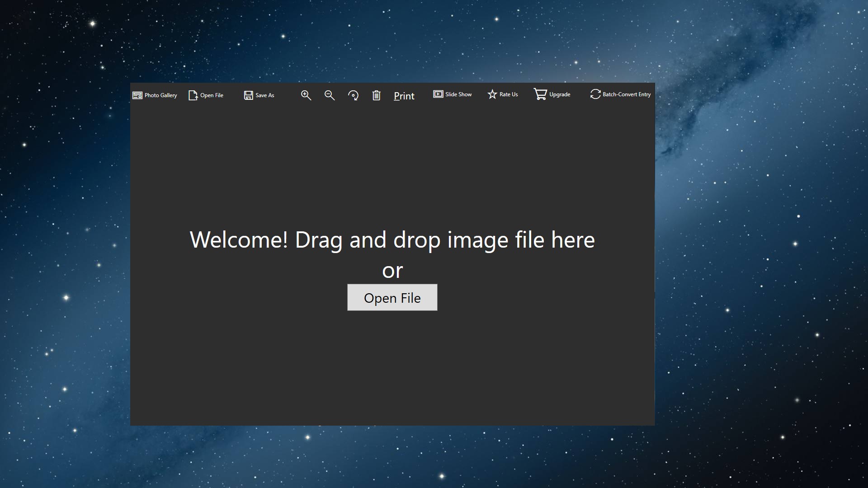Click the Open File toolbar icon

click(193, 95)
